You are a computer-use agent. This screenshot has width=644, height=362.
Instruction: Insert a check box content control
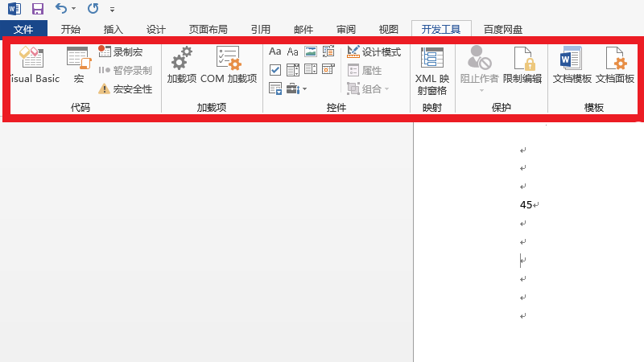coord(275,70)
